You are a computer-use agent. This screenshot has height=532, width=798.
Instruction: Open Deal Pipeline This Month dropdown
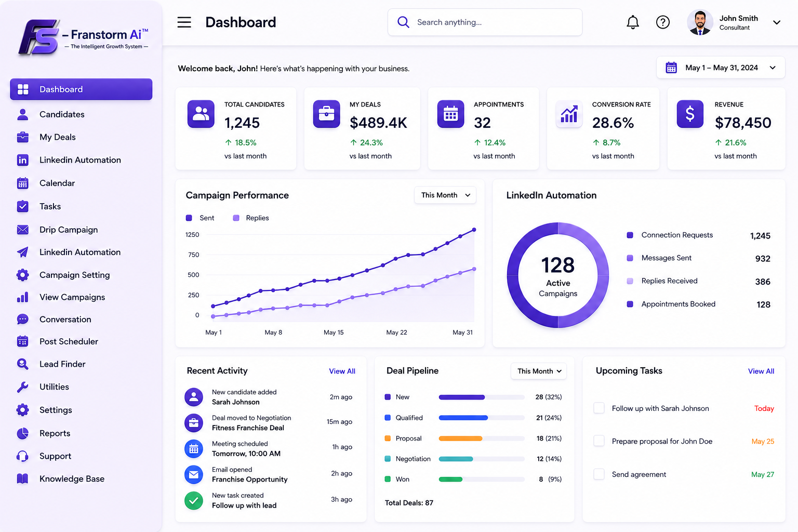point(539,371)
